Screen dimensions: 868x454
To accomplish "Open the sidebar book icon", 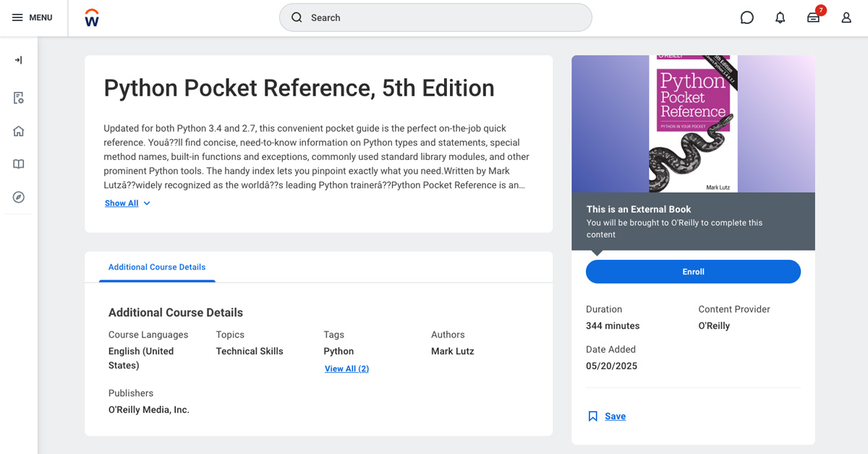I will (x=19, y=164).
